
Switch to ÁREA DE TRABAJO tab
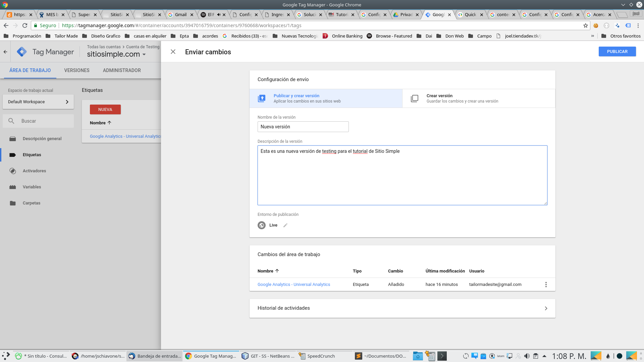tap(30, 70)
